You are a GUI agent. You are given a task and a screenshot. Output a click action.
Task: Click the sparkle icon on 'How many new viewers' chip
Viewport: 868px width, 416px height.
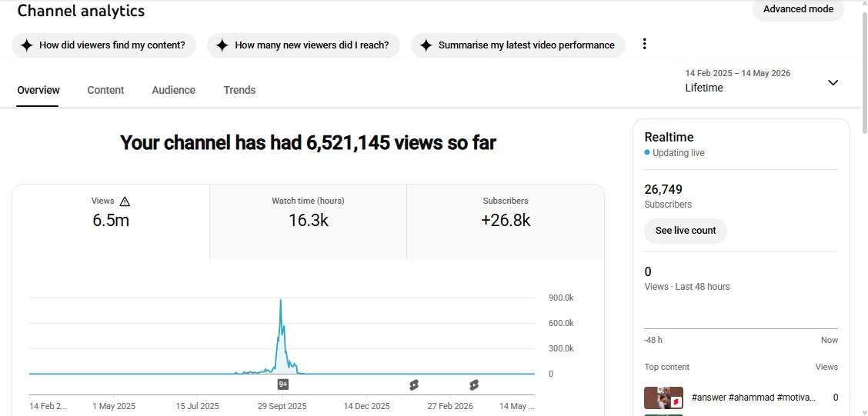point(222,45)
